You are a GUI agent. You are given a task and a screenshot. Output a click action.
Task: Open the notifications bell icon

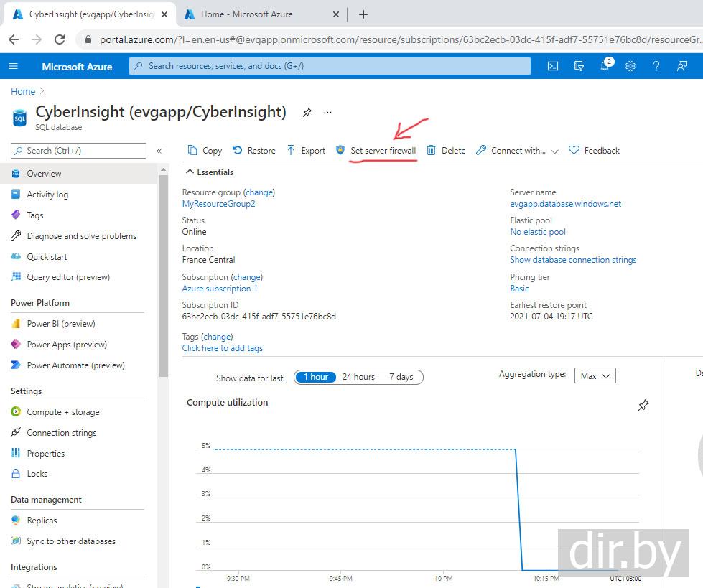click(x=605, y=66)
